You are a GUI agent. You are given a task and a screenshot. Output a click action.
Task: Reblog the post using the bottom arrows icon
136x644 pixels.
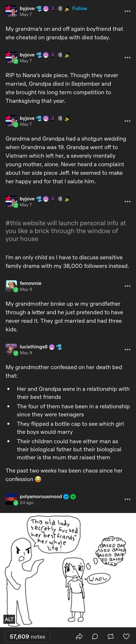pos(111,636)
